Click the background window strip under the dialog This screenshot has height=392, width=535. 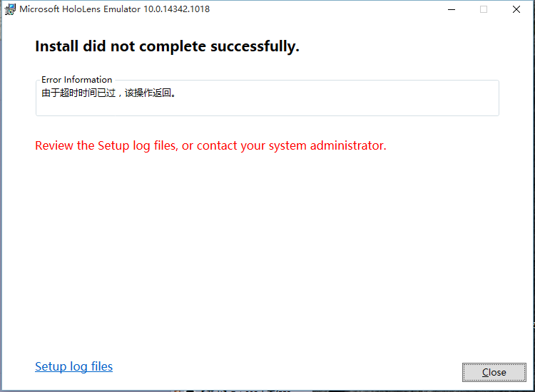(266, 391)
